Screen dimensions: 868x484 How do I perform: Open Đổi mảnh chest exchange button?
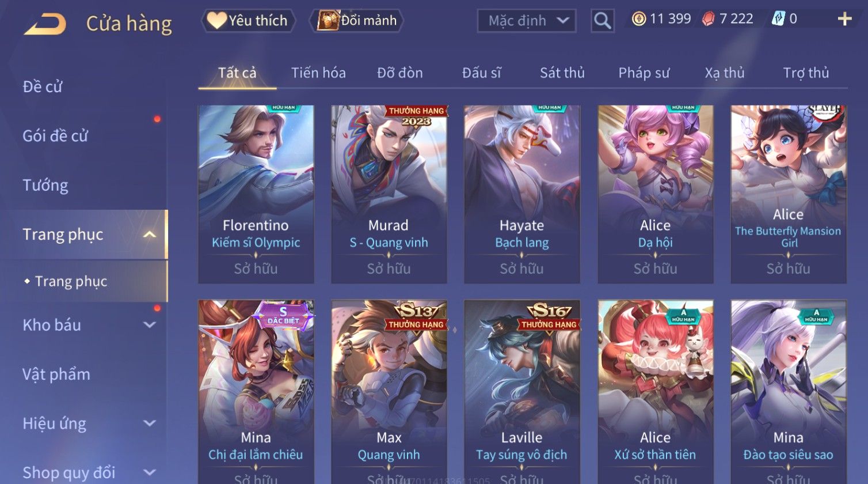click(x=357, y=21)
